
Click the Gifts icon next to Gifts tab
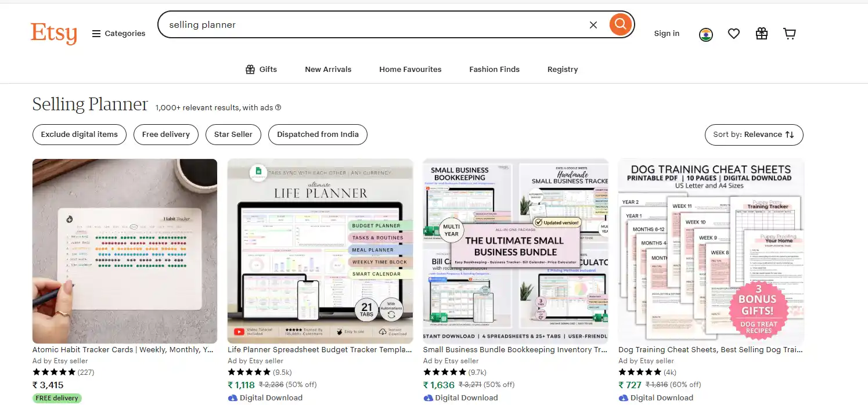248,69
